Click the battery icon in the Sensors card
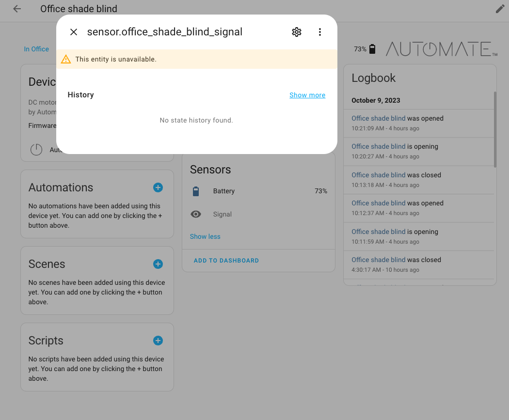This screenshot has height=420, width=509. (196, 191)
